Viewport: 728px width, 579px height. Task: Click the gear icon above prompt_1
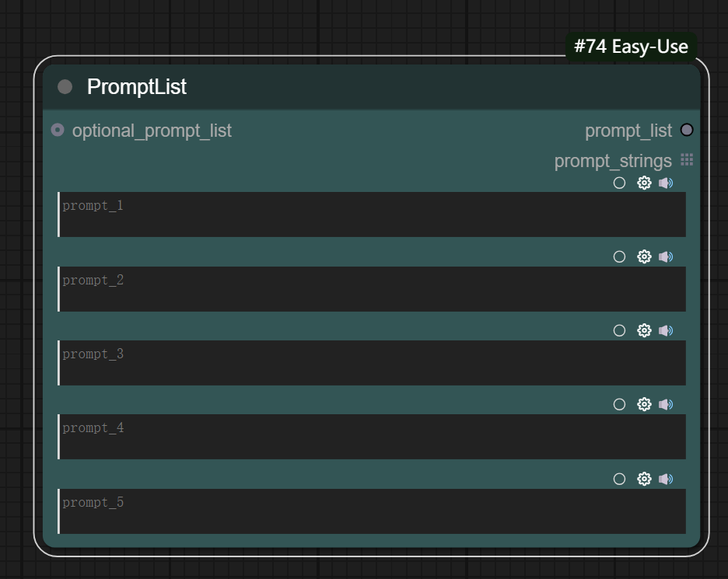644,183
